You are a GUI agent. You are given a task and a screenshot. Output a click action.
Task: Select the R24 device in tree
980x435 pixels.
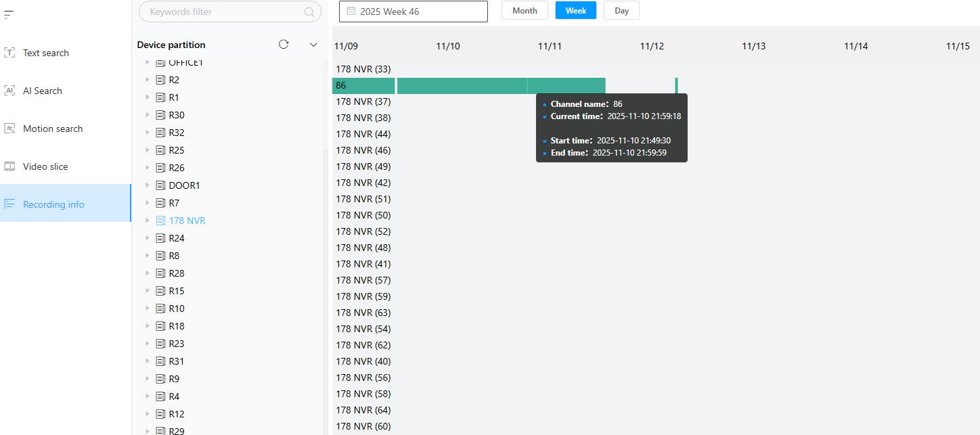[x=176, y=238]
